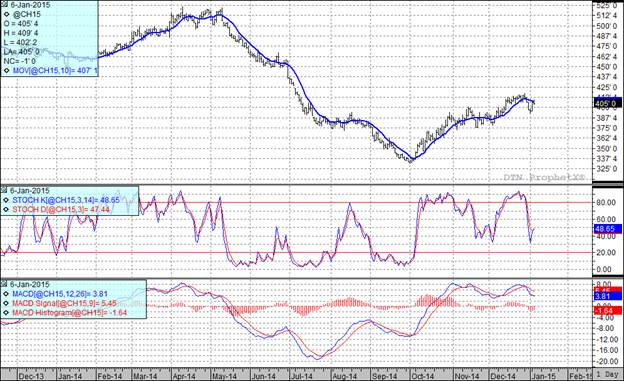
Task: Click the Mar-14 label on the time axis
Action: [145, 376]
